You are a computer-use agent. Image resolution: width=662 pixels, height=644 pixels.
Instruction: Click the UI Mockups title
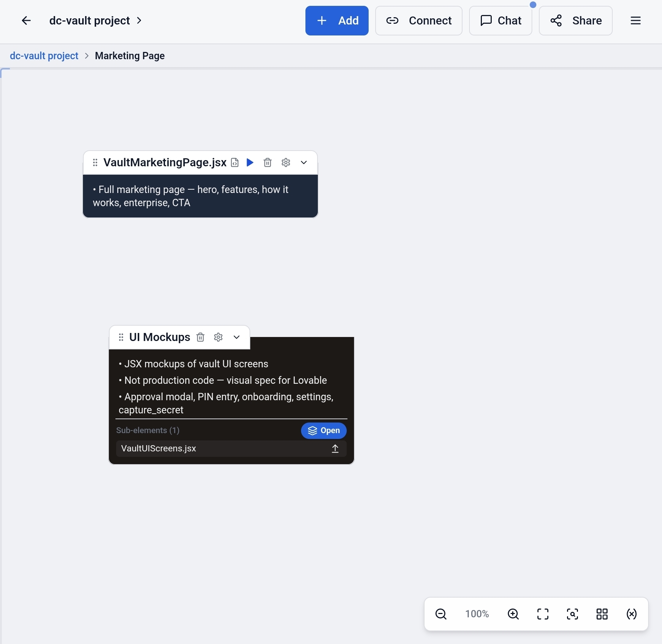tap(160, 337)
